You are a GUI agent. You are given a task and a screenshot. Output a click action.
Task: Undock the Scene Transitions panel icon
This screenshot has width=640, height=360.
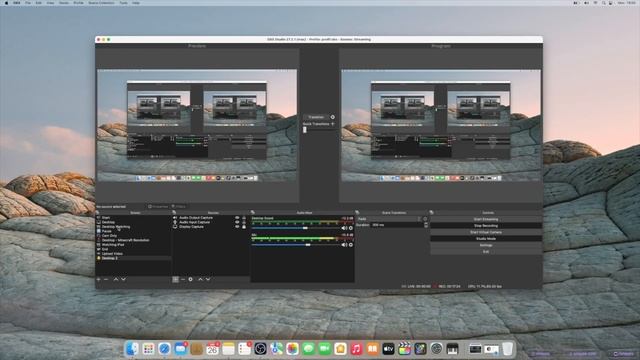click(357, 212)
